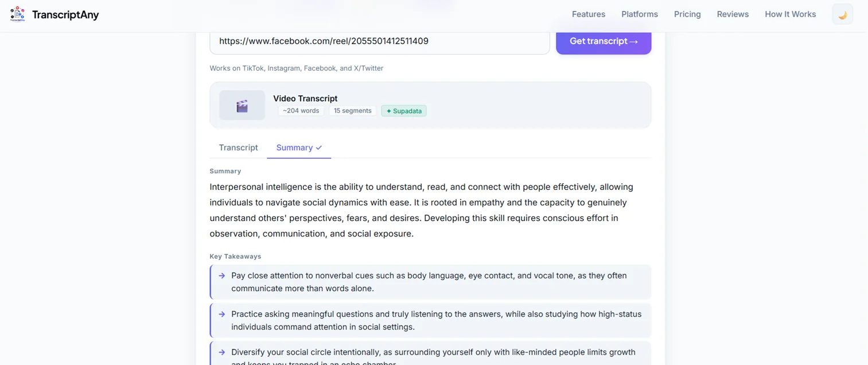View the Reviews section
Screen dimensions: 868x365
pos(733,14)
